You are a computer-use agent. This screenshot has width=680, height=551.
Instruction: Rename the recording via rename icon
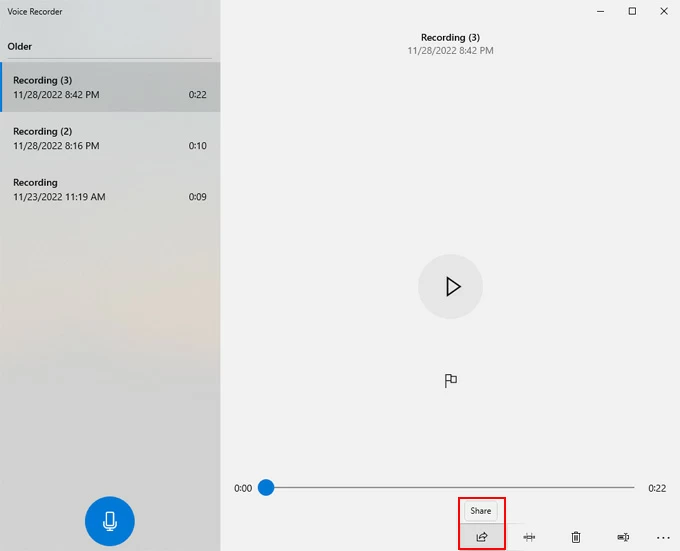point(622,537)
